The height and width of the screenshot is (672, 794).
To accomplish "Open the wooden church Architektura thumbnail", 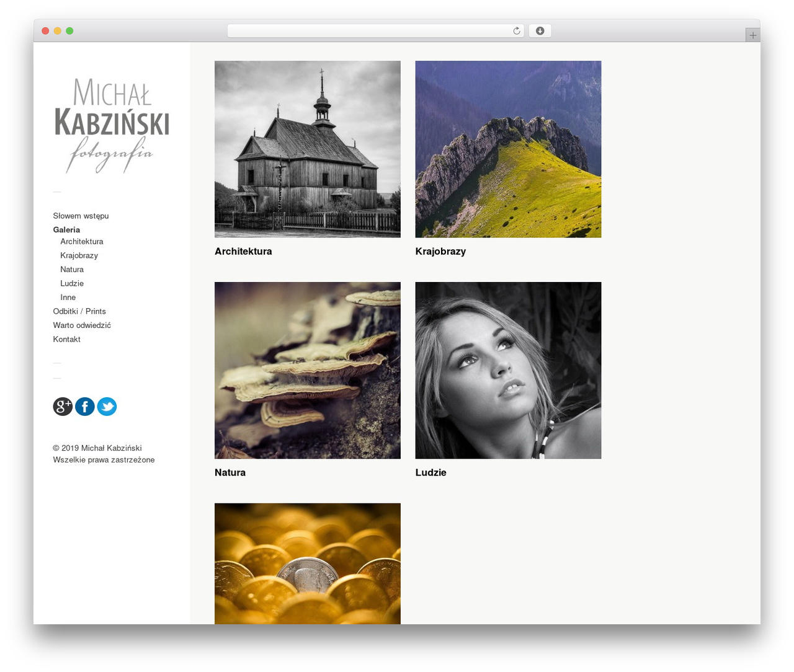I will (308, 149).
